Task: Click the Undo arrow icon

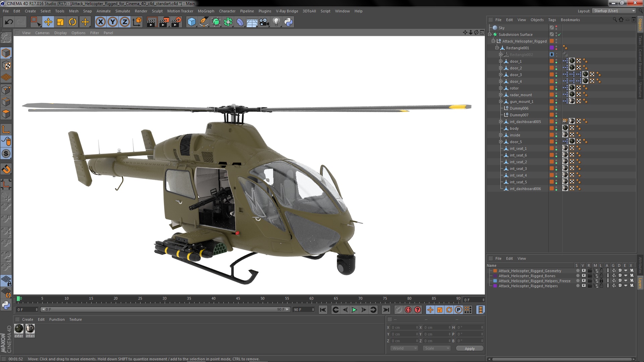Action: (9, 22)
